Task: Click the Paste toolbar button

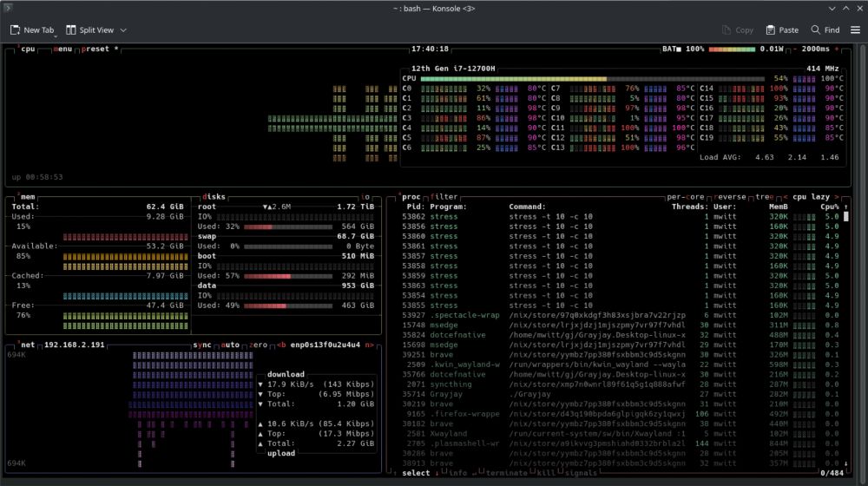Action: pyautogui.click(x=782, y=30)
